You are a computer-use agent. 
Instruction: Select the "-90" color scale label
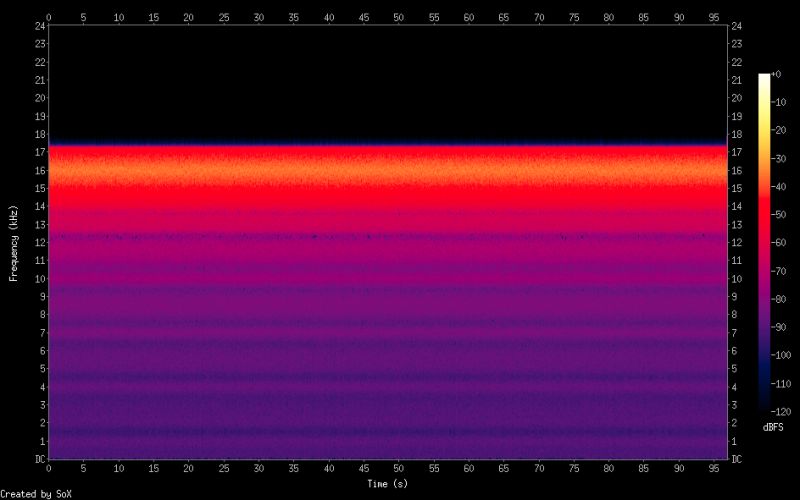(779, 327)
